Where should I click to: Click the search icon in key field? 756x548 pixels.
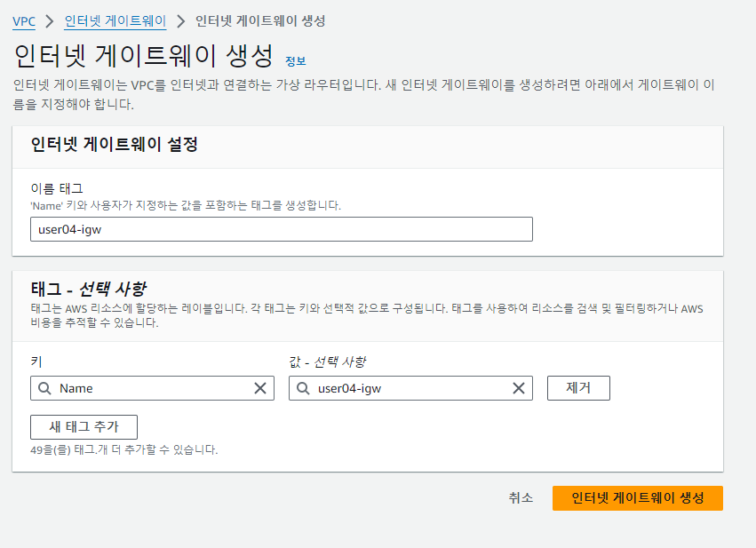click(x=44, y=388)
